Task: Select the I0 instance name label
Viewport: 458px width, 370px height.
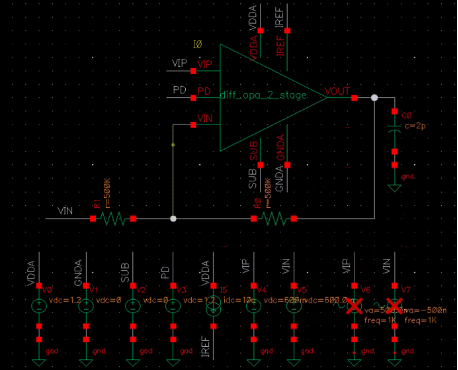Action: pos(198,44)
